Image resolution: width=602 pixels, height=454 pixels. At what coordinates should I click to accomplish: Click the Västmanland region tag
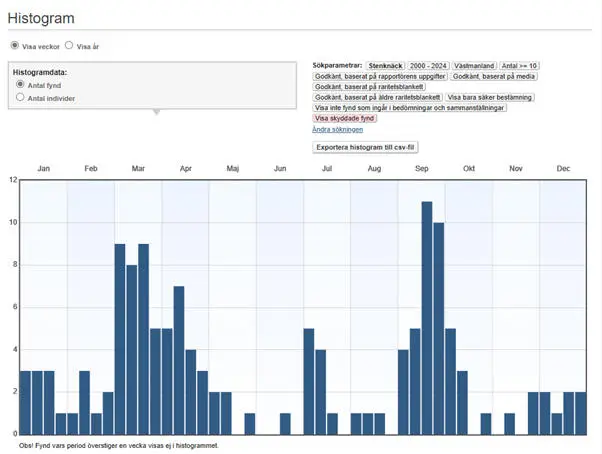pyautogui.click(x=476, y=65)
